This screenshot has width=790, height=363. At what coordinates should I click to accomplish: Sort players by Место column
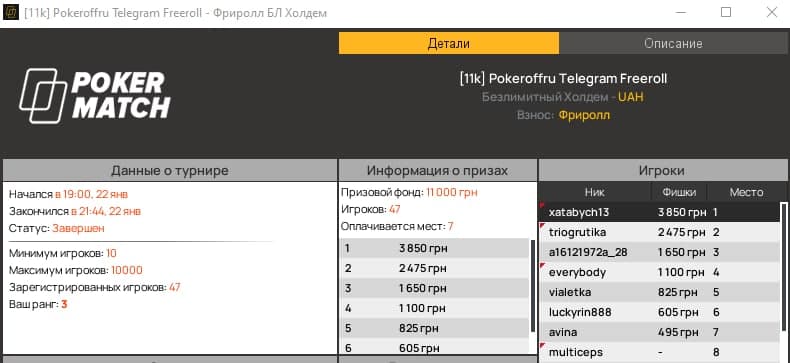click(x=746, y=192)
